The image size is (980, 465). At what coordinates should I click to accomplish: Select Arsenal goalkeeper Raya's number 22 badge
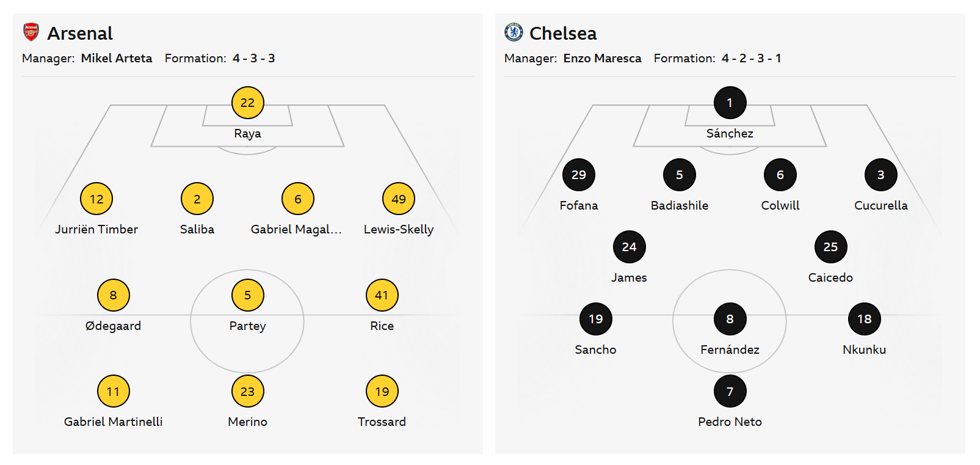[x=247, y=103]
